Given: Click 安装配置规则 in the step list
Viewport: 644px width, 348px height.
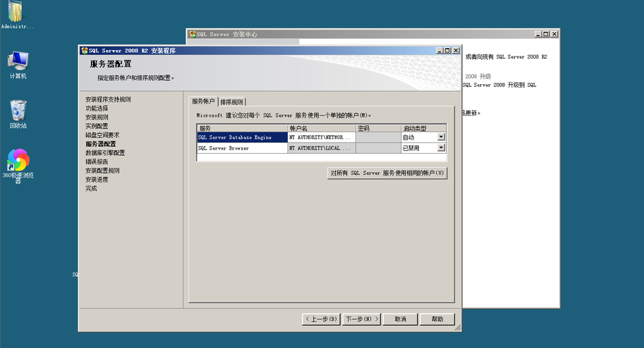Looking at the screenshot, I should click(x=102, y=171).
